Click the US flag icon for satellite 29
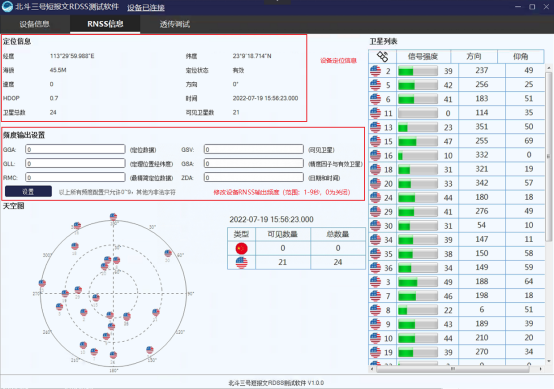 375,211
